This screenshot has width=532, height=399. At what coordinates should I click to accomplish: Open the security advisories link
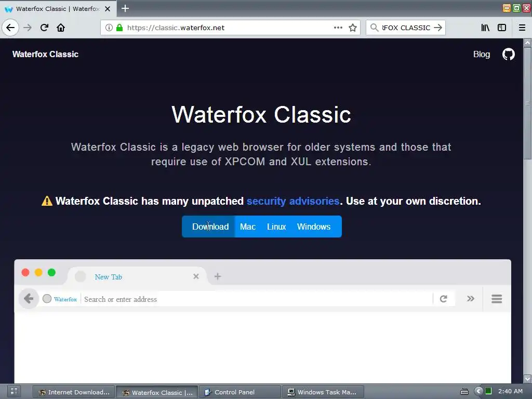coord(293,201)
